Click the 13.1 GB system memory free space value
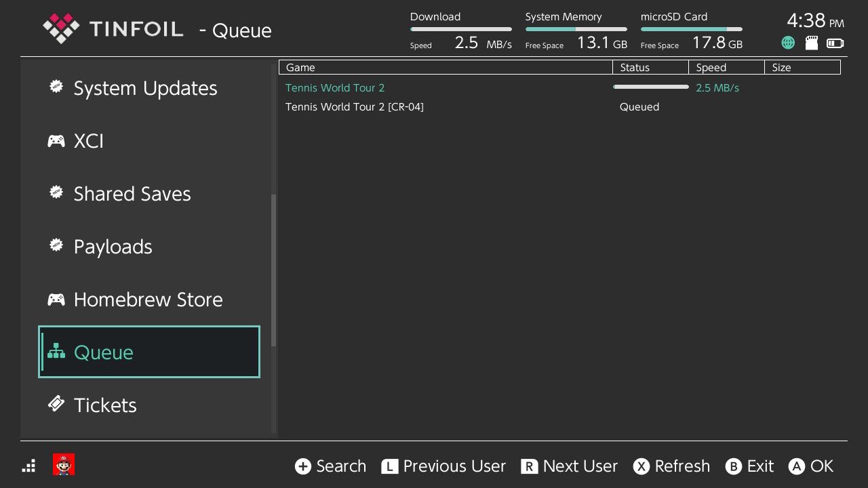The width and height of the screenshot is (868, 488). coord(602,43)
